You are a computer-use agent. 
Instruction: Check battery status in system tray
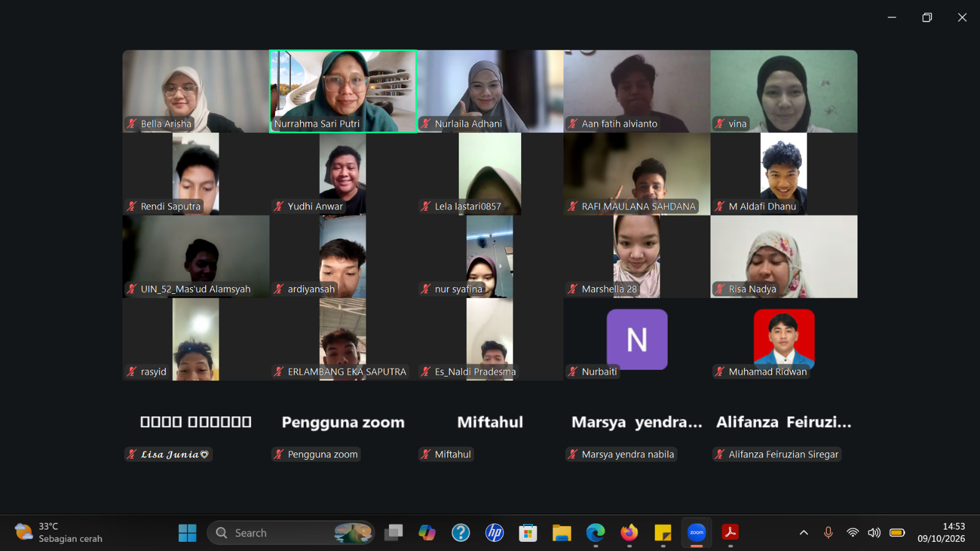(x=897, y=533)
